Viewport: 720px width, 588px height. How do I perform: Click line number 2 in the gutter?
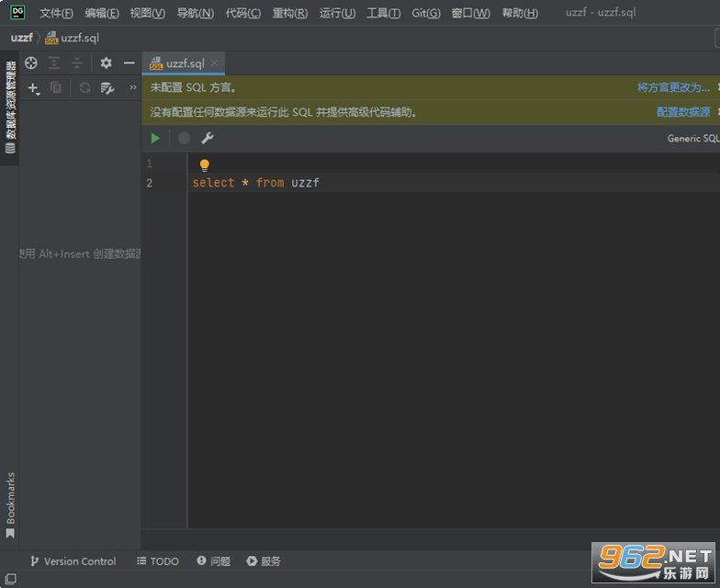149,183
